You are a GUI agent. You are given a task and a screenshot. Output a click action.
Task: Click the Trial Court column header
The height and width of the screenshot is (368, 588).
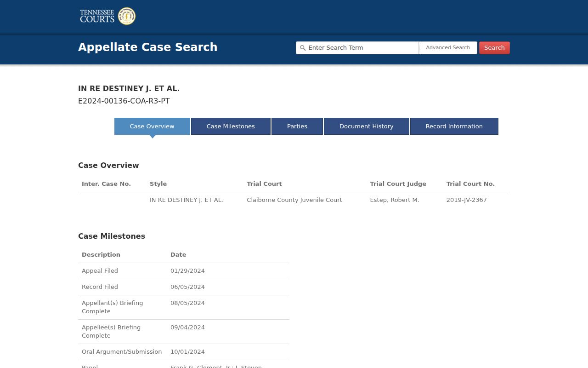(x=264, y=184)
